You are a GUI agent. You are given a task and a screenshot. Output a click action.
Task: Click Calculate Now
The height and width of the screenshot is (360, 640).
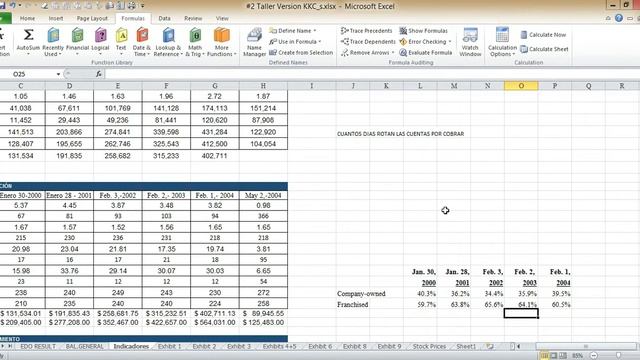click(x=543, y=35)
